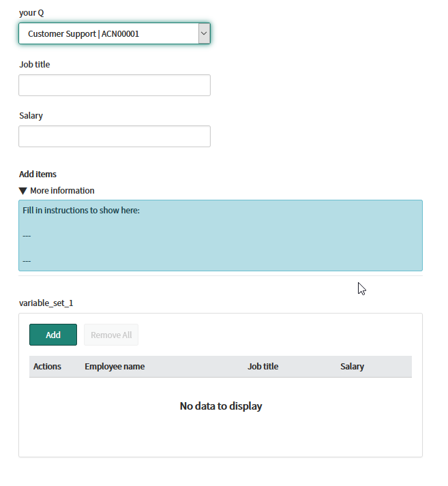Click the horizontal divider below the info box
Screen dimensions: 448x486
click(220, 276)
